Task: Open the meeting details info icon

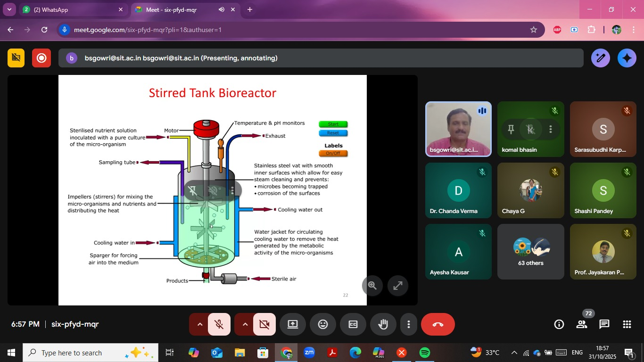Action: pos(559,324)
